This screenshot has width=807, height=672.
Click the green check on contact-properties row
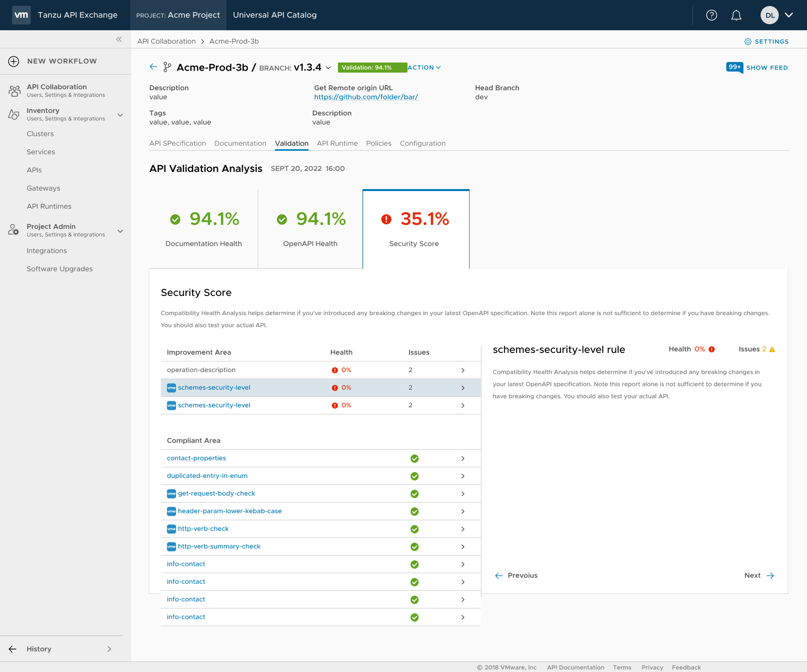[415, 458]
